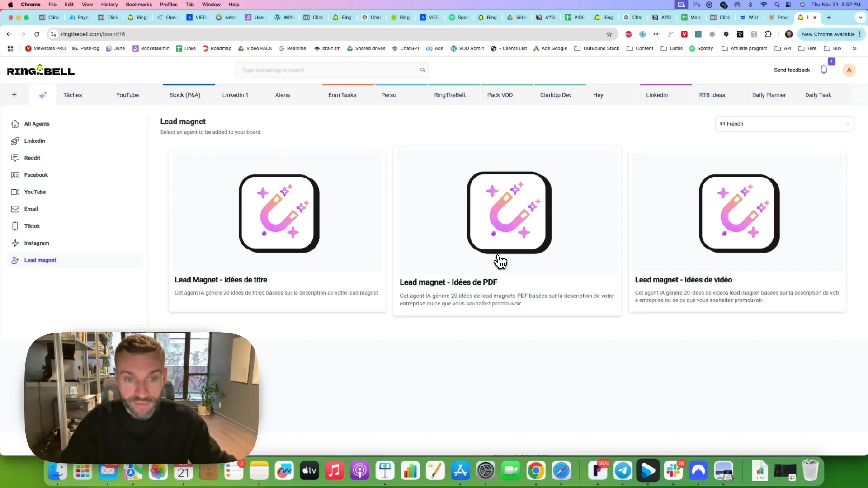Select the Daily Planner tab
The width and height of the screenshot is (868, 488).
click(x=769, y=95)
